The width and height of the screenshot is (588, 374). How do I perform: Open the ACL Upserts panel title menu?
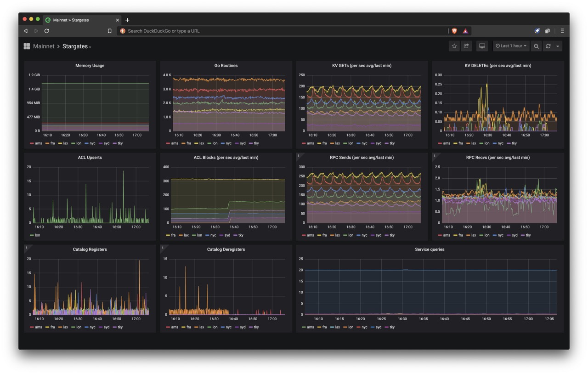(90, 158)
